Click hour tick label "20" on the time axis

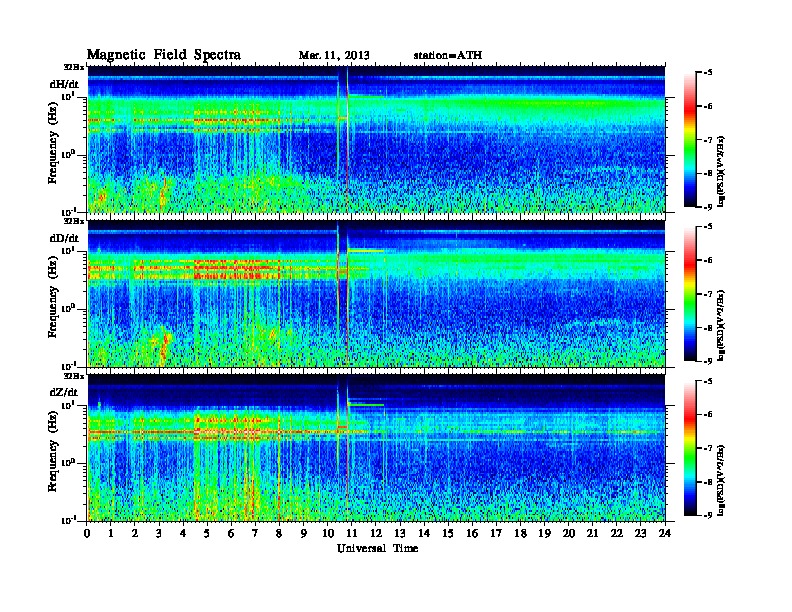[568, 533]
